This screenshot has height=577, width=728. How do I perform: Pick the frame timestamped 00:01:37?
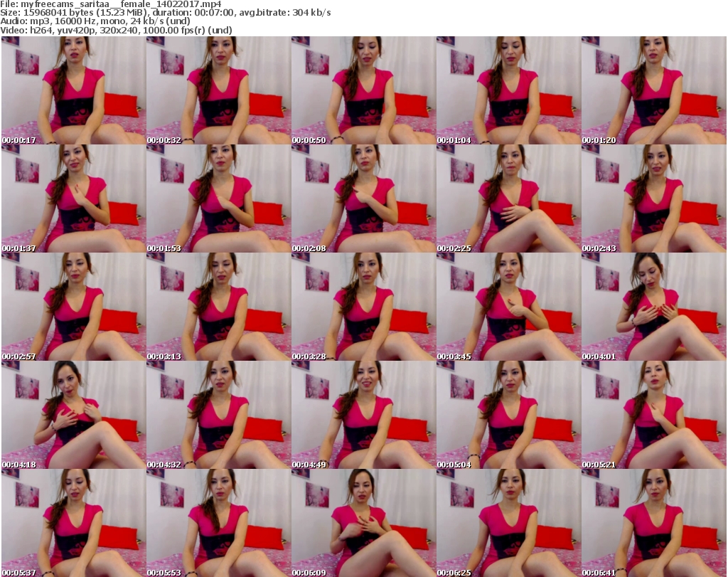point(73,198)
